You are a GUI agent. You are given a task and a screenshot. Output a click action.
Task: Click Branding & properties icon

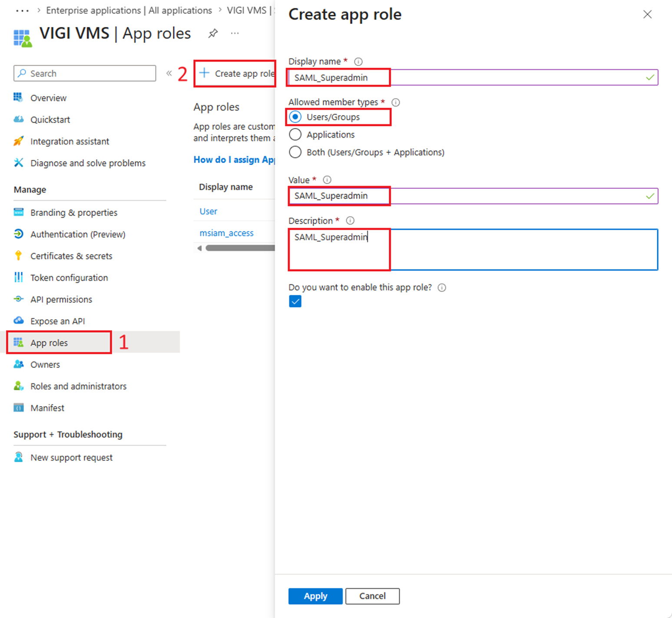click(x=18, y=212)
